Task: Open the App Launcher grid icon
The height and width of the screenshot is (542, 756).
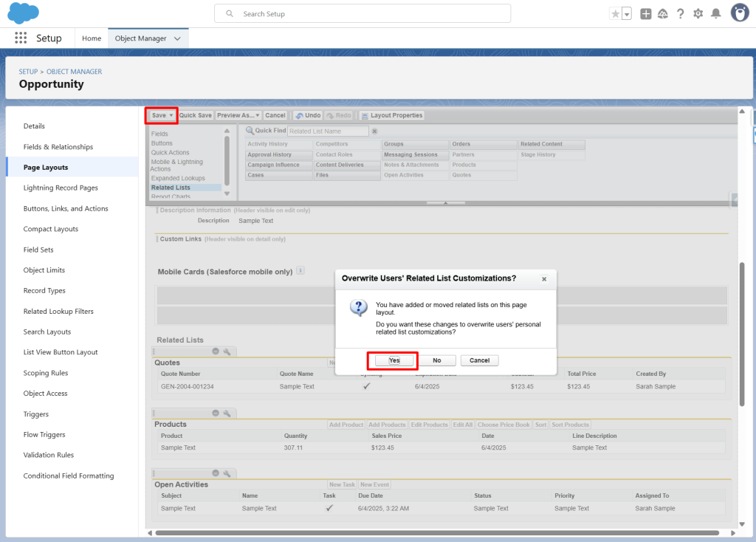Action: pyautogui.click(x=20, y=38)
